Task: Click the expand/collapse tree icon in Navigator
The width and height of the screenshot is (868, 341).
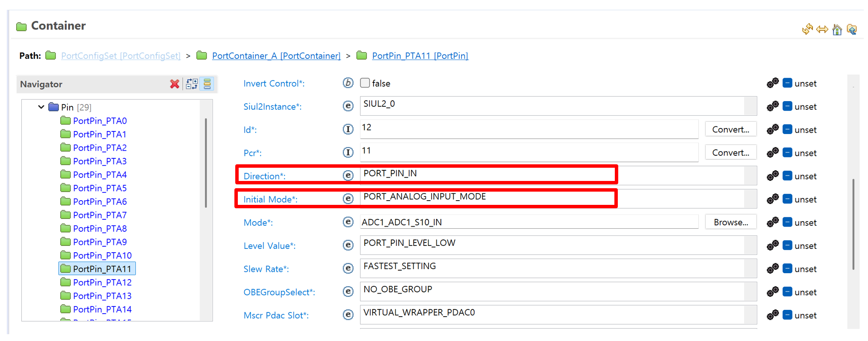Action: (192, 84)
